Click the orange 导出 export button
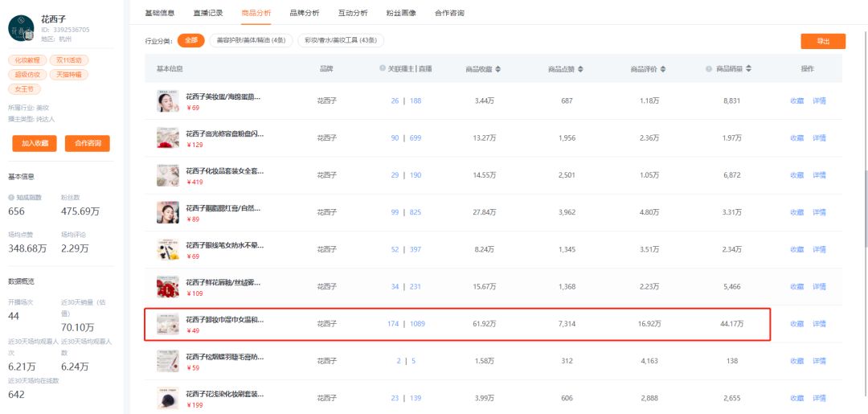This screenshot has width=868, height=414. point(823,42)
